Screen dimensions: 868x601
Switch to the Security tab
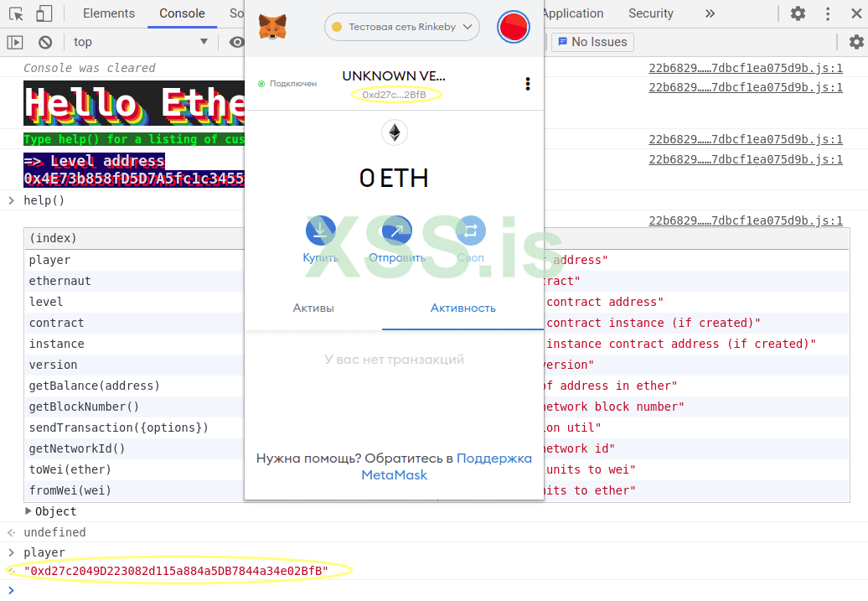tap(650, 13)
